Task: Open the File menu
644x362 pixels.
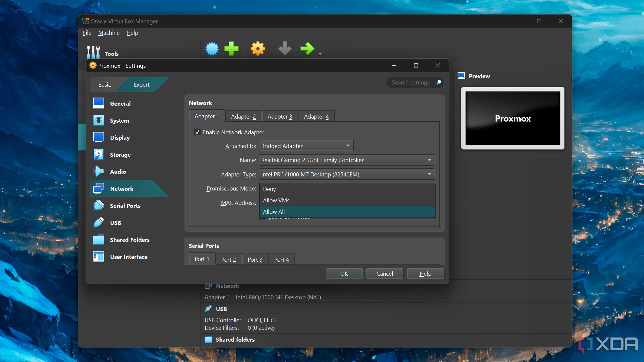Action: click(x=87, y=33)
